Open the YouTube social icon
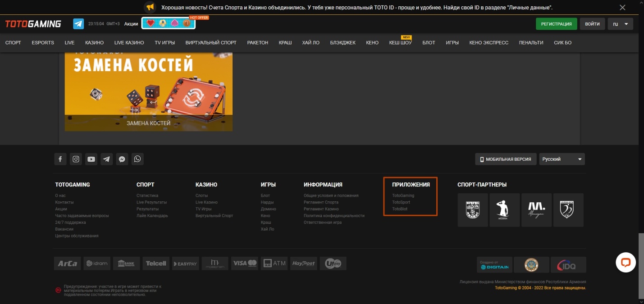Screen dimensions: 644x304 pos(91,159)
